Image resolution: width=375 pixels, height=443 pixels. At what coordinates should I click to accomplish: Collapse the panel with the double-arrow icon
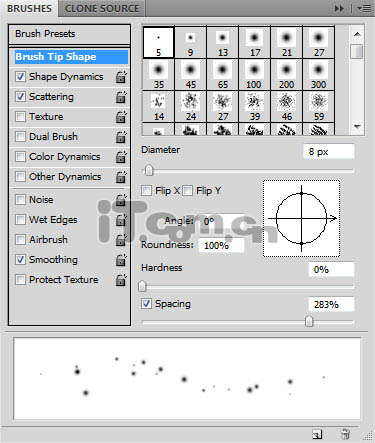[339, 8]
